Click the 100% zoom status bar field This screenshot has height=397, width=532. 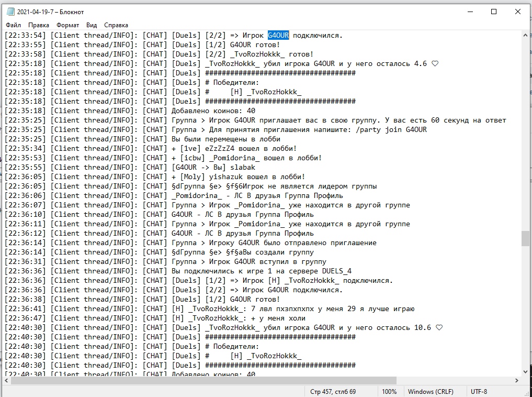389,392
